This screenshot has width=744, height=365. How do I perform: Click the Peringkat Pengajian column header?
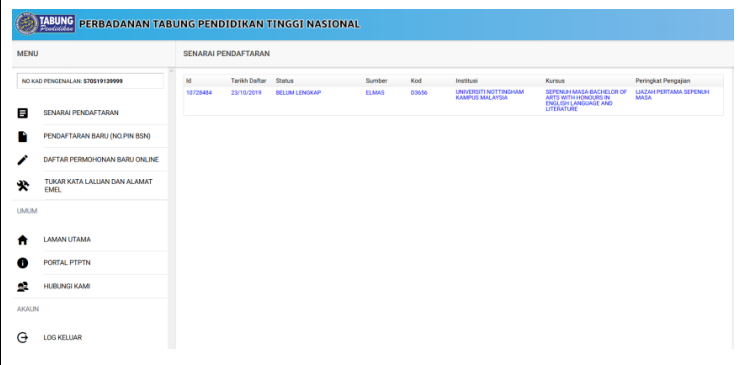(x=663, y=81)
